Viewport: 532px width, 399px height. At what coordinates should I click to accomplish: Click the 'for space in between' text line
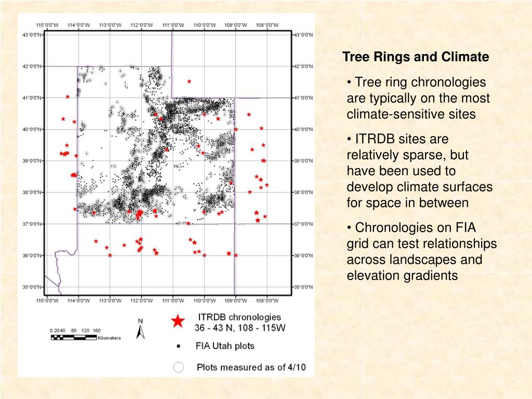tap(408, 203)
